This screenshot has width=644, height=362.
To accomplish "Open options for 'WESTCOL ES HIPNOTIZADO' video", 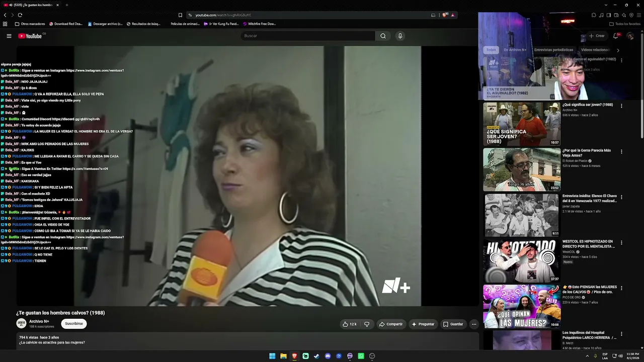I will click(x=621, y=242).
